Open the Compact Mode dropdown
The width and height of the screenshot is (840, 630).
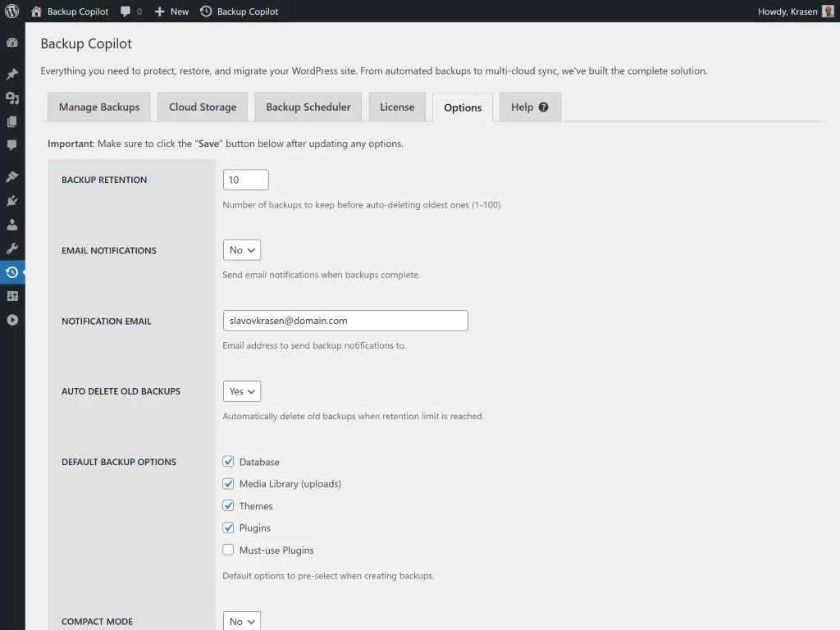[x=241, y=621]
